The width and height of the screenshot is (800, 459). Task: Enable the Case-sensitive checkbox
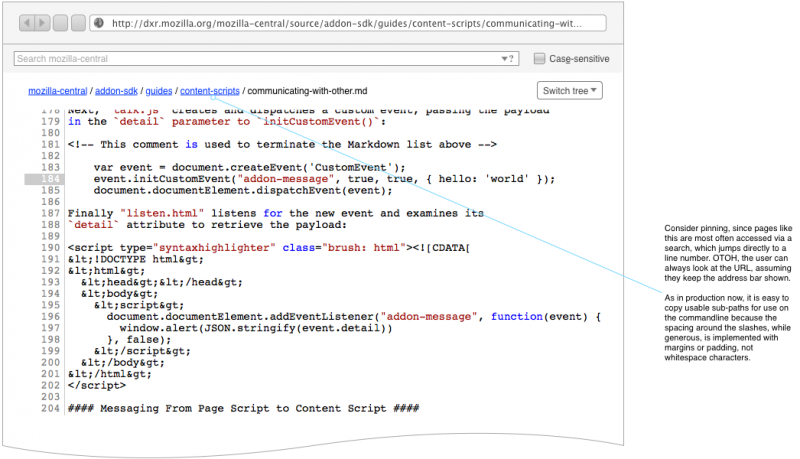click(539, 59)
